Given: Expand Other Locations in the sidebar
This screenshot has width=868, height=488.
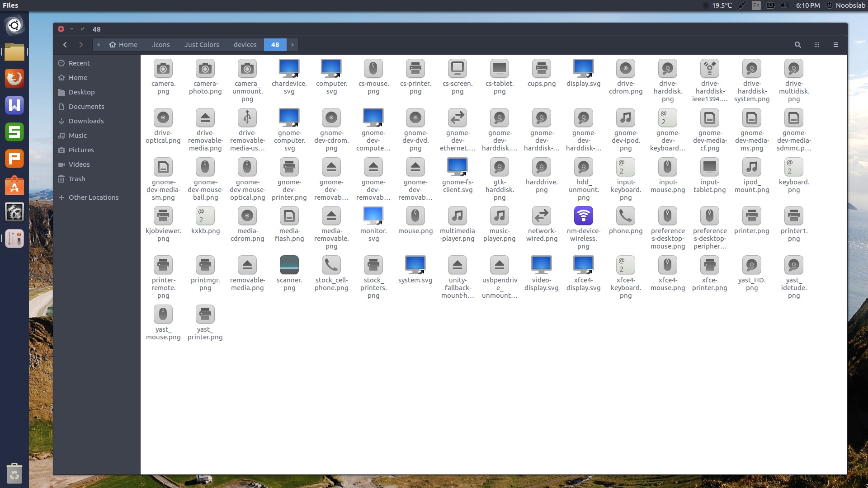Looking at the screenshot, I should click(x=93, y=197).
